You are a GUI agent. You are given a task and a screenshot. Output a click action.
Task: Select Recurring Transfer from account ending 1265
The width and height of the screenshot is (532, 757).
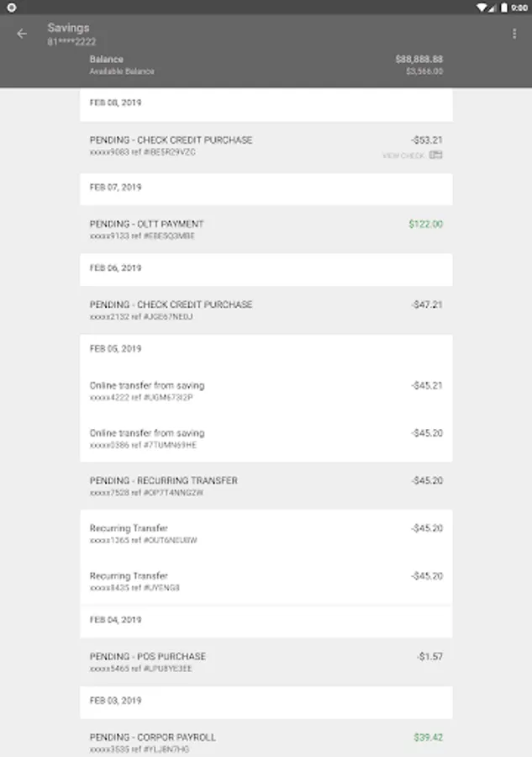pyautogui.click(x=266, y=534)
